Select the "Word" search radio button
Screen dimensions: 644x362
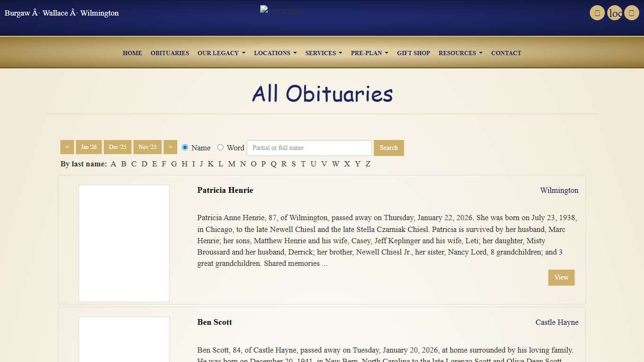click(220, 147)
